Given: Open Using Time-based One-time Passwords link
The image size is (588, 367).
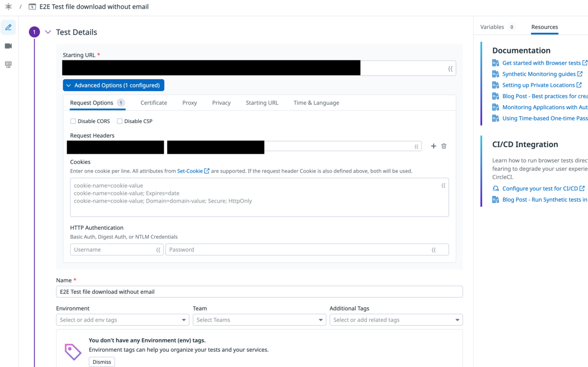Looking at the screenshot, I should click(x=545, y=118).
